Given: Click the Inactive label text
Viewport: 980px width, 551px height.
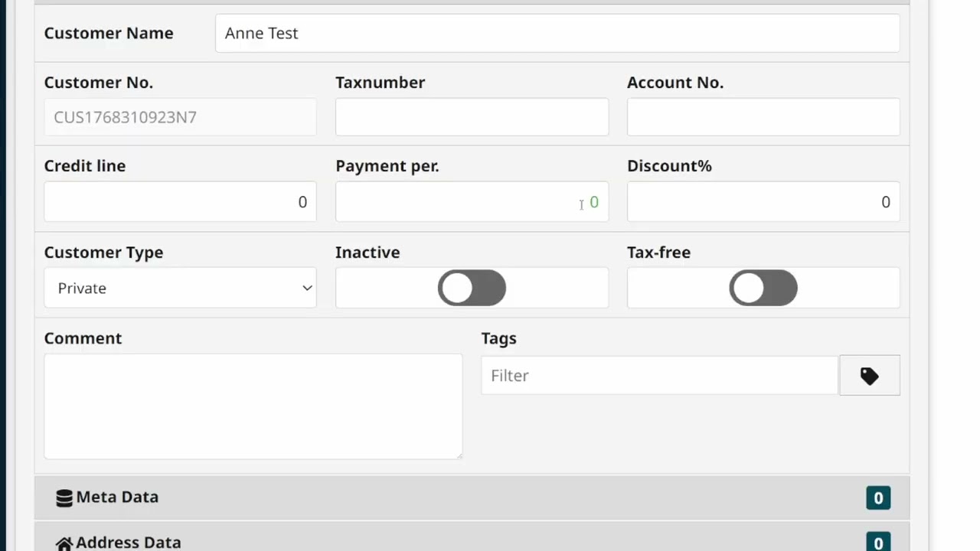Looking at the screenshot, I should 367,253.
